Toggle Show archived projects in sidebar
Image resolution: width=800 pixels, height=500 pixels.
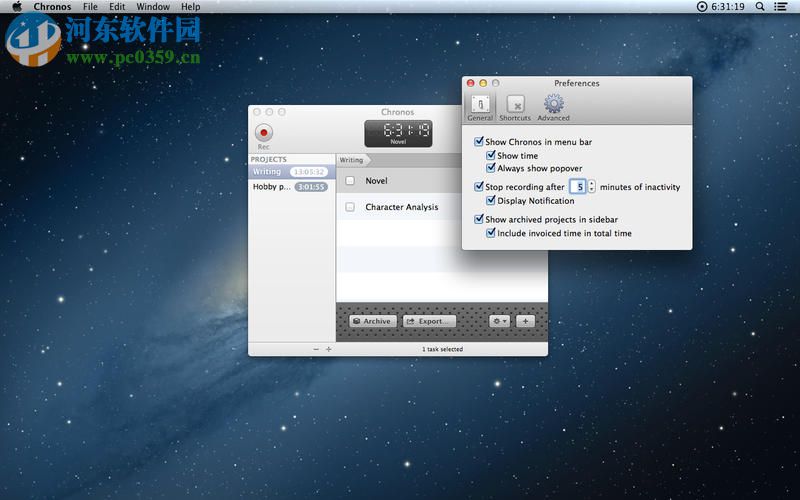click(479, 219)
